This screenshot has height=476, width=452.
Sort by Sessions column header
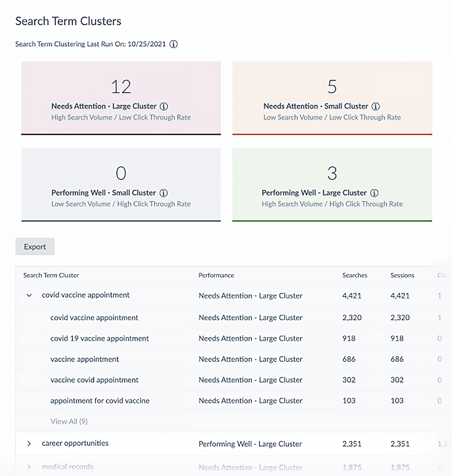point(402,275)
